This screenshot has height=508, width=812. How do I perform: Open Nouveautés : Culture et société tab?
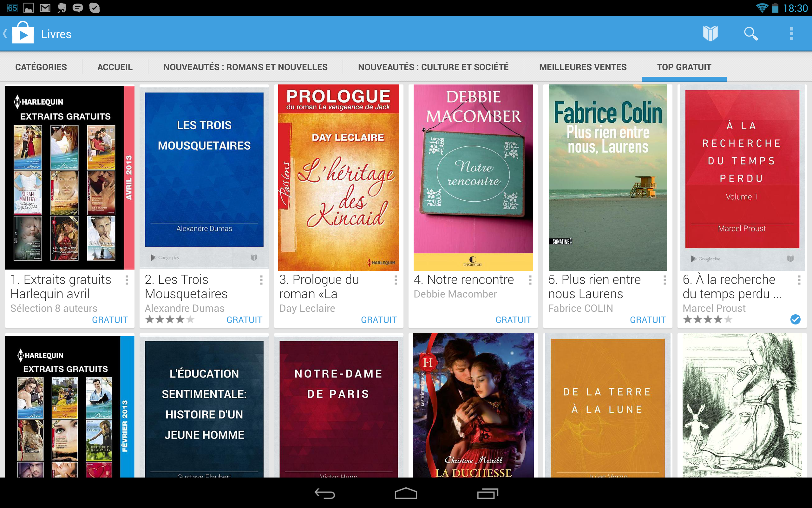[x=433, y=67]
